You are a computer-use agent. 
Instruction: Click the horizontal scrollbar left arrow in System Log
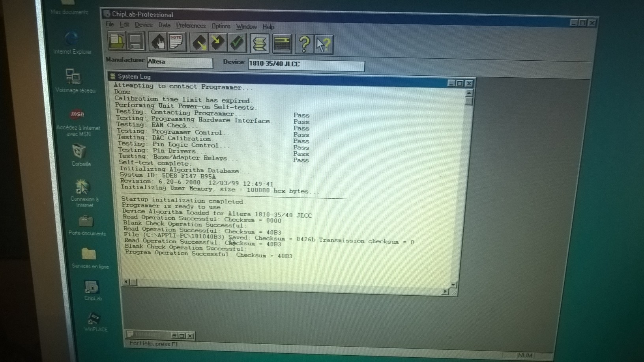tap(126, 282)
